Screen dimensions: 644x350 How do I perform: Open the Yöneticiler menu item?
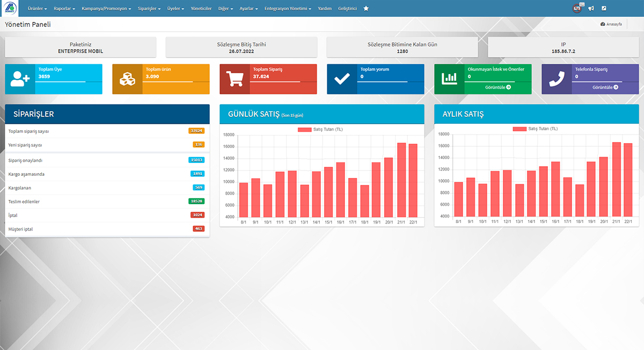point(201,9)
